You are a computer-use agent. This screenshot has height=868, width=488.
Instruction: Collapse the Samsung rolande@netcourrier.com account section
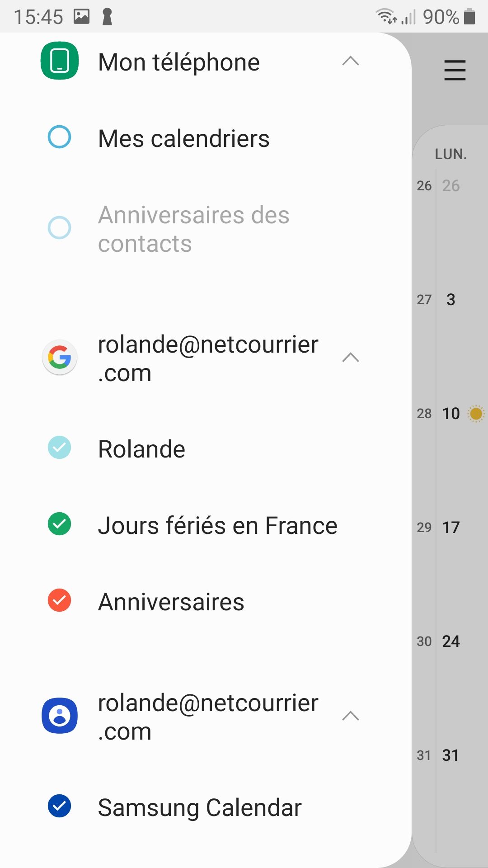point(350,716)
